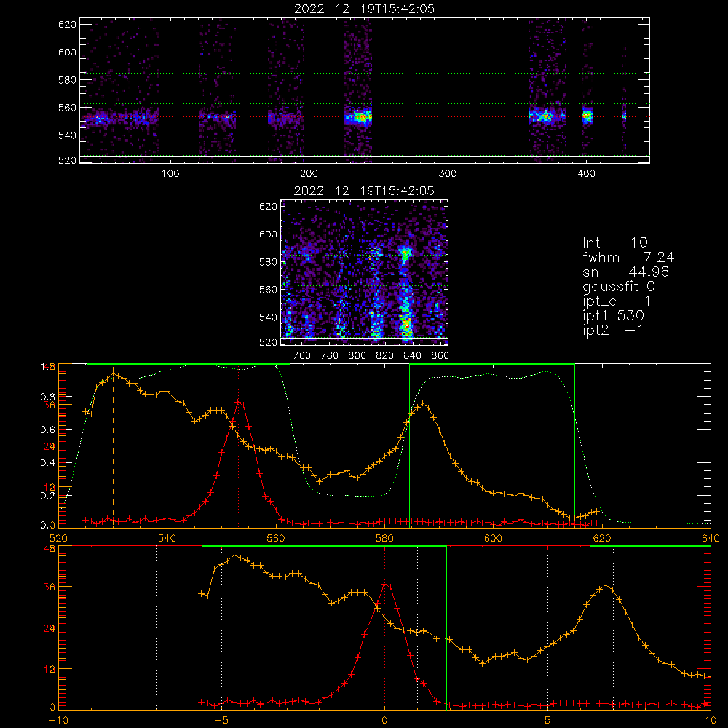The image size is (728, 728).
Task: Click the '780' x-axis label of middle image
Action: (x=330, y=356)
